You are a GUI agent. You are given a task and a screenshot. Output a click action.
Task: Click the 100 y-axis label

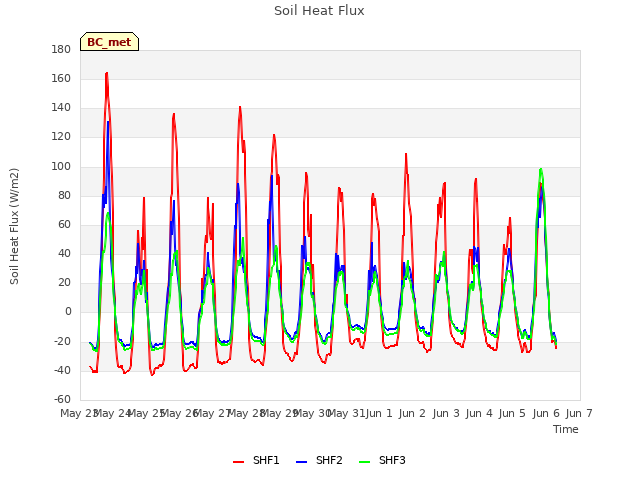click(61, 167)
